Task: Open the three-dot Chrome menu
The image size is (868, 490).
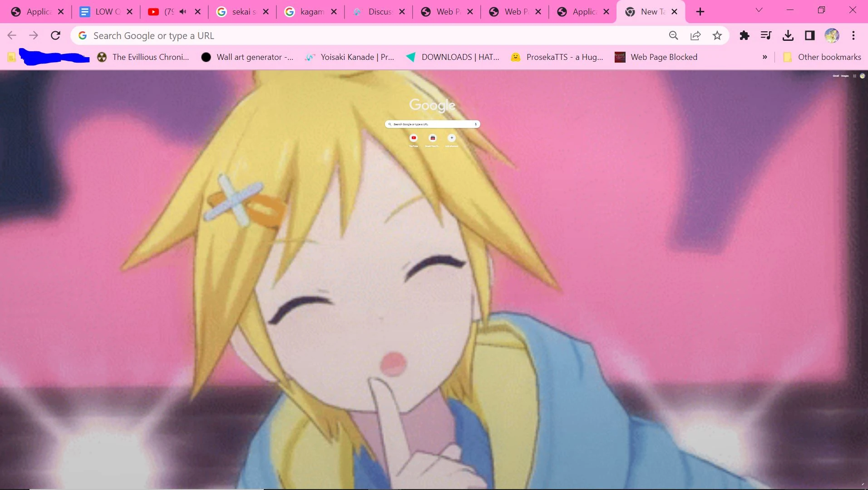Action: click(853, 35)
